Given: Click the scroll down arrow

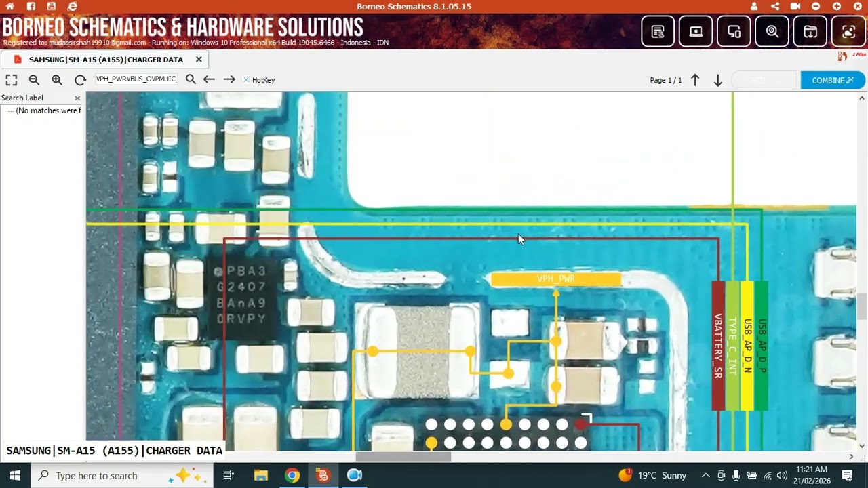Looking at the screenshot, I should coord(862,445).
